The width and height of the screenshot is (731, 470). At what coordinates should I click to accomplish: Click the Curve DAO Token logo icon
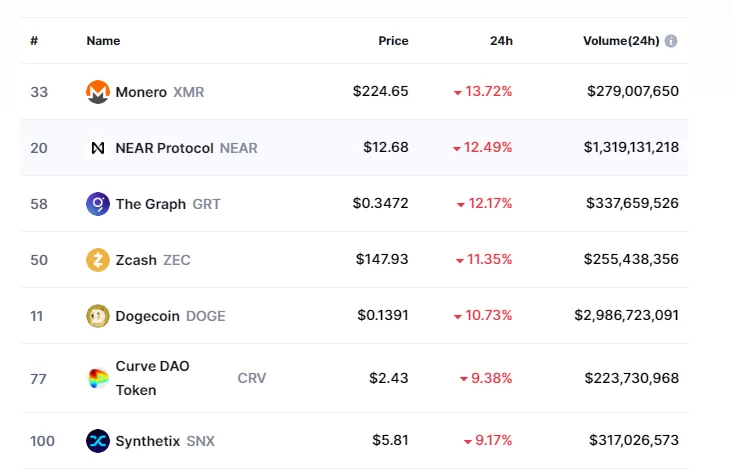[x=98, y=378]
